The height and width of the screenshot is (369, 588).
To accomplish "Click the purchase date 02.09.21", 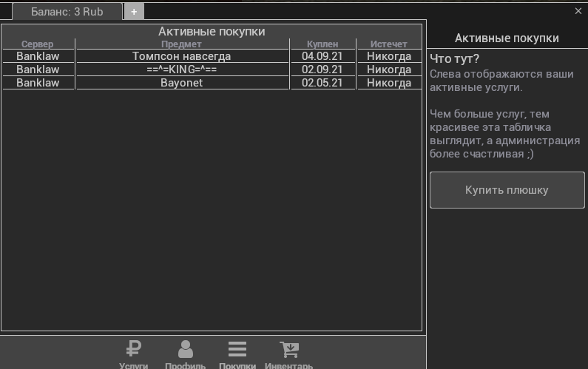I will [x=322, y=70].
